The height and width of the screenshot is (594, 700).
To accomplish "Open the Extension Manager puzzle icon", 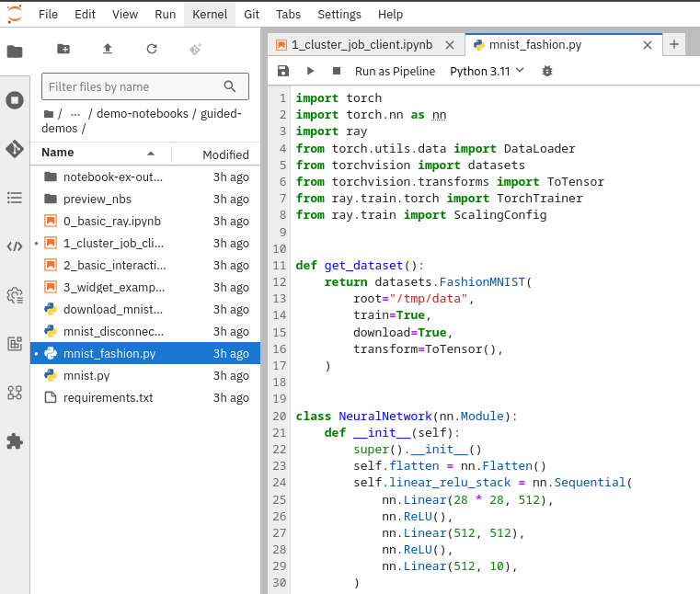I will pyautogui.click(x=15, y=441).
